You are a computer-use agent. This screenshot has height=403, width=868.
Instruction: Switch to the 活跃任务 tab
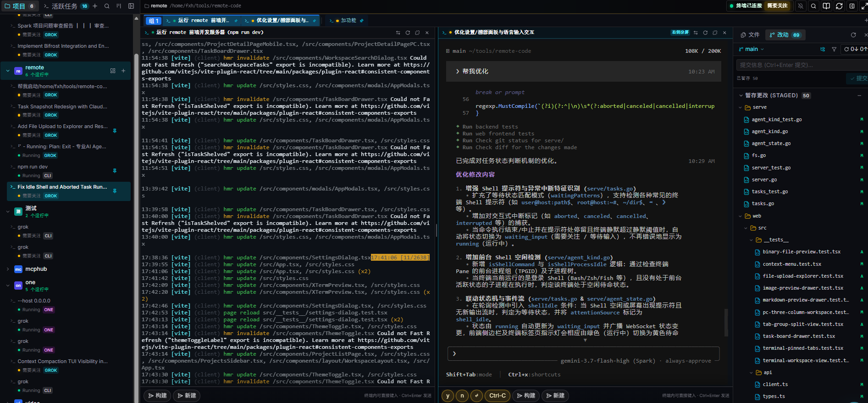(x=66, y=6)
